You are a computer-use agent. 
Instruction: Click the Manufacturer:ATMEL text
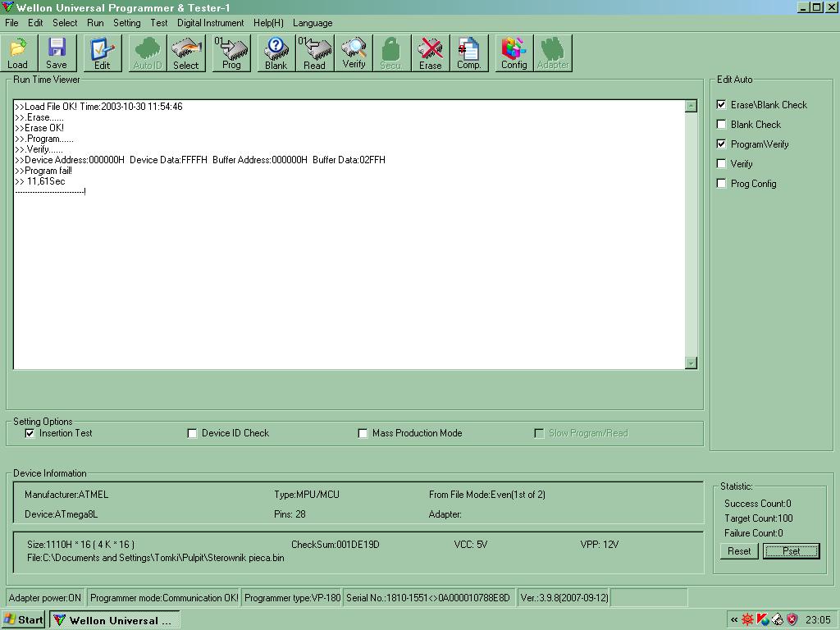66,495
